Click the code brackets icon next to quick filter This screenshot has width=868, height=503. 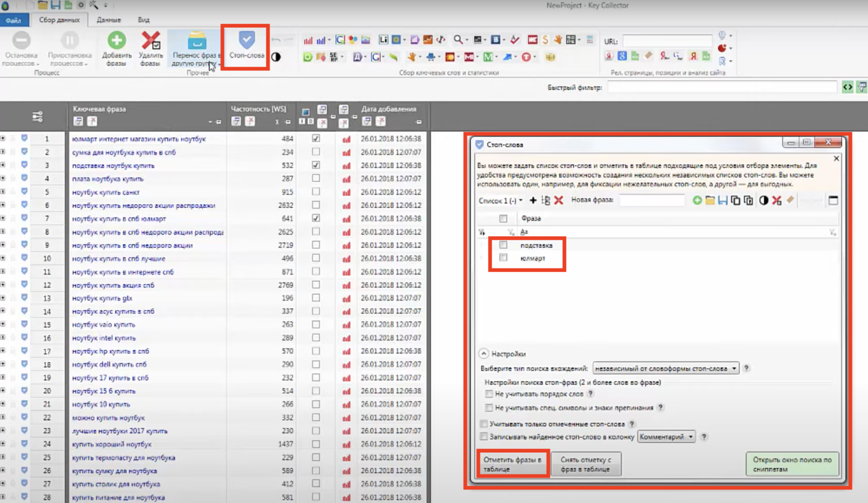click(848, 87)
